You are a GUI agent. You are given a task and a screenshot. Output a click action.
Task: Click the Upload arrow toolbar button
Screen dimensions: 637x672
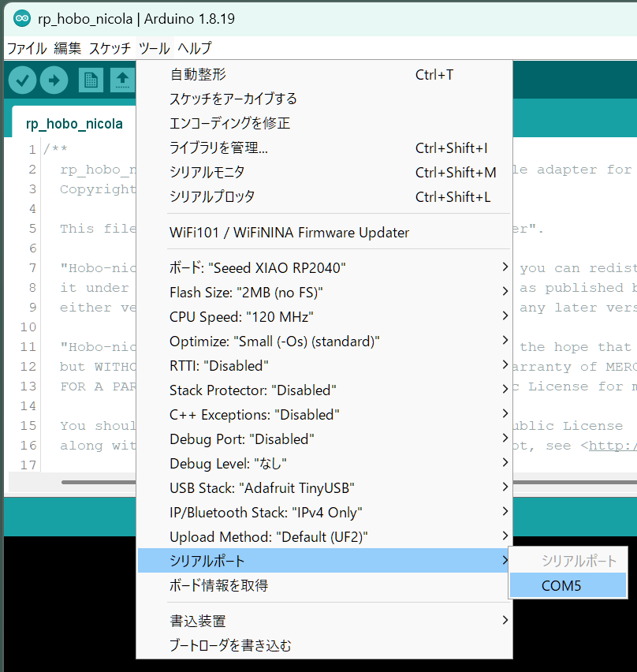pyautogui.click(x=54, y=79)
